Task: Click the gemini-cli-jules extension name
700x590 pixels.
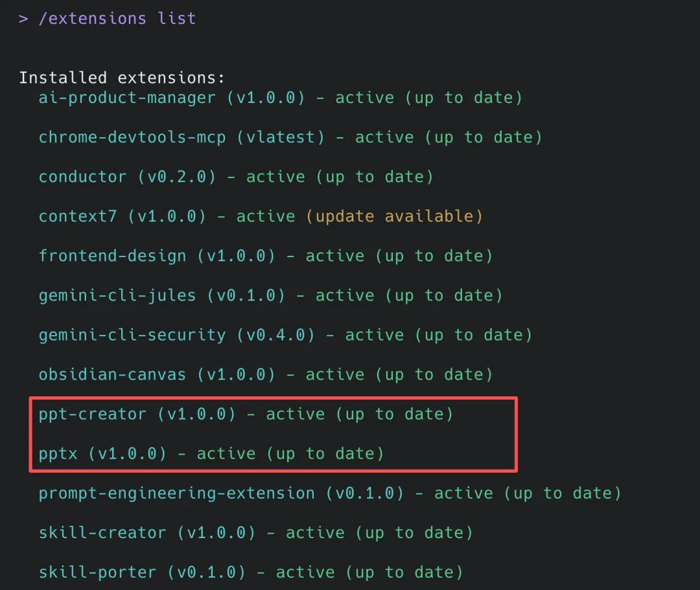Action: [x=117, y=296]
